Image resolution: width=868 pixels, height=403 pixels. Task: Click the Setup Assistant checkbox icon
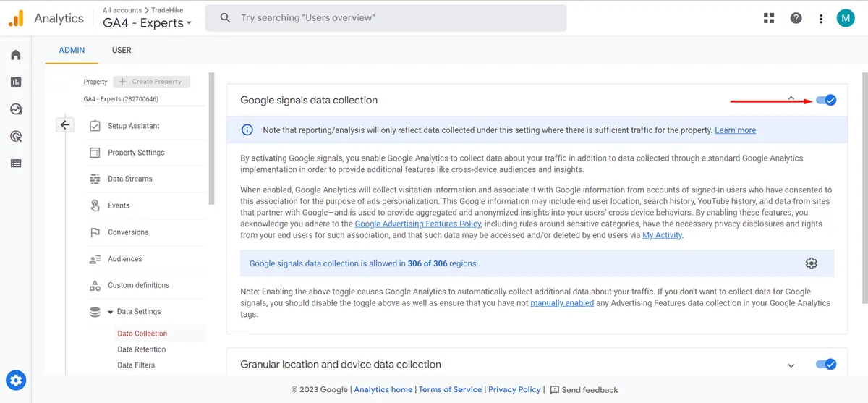coord(95,126)
